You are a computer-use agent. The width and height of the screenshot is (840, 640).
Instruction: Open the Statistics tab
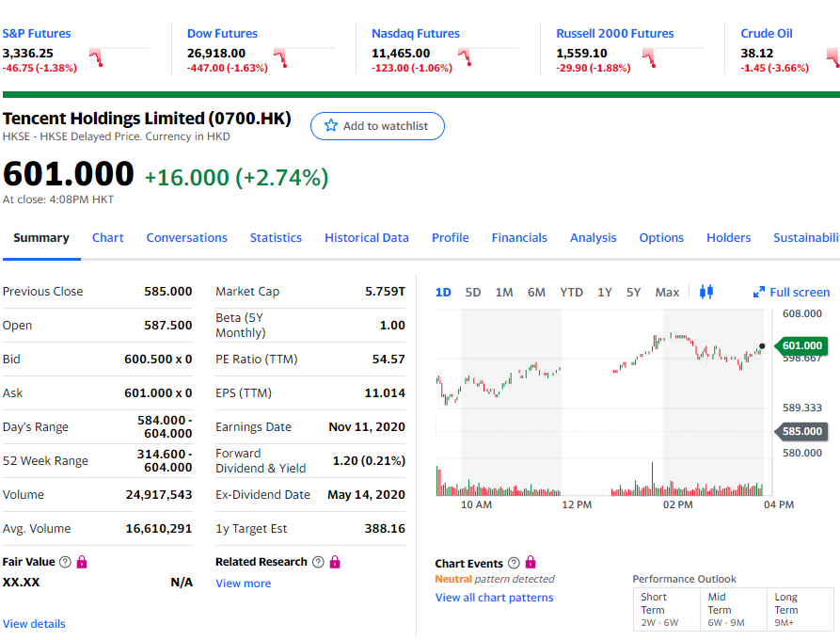click(276, 237)
